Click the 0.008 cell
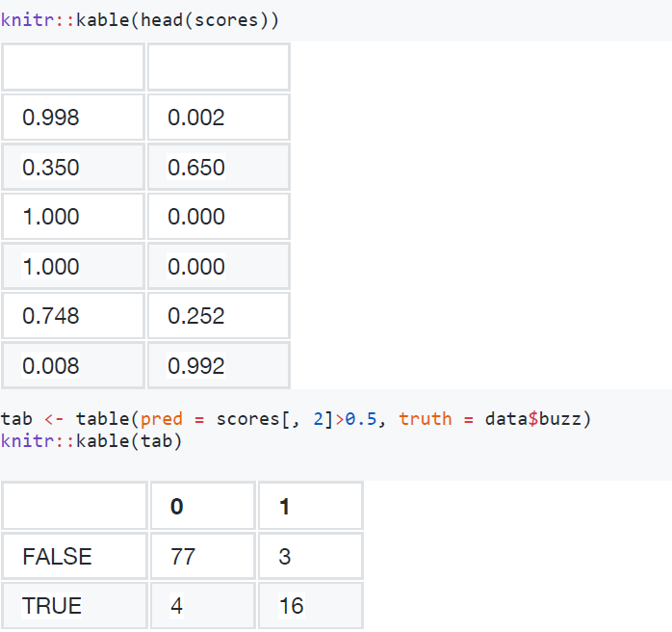 coord(73,365)
